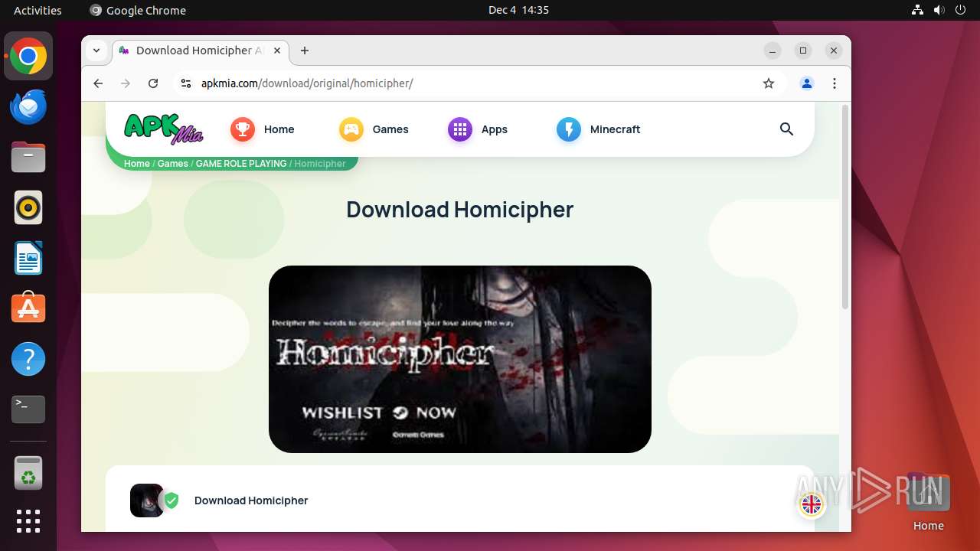Click Homicipher breadcrumb text
Screen dimensions: 980x551
tap(320, 164)
